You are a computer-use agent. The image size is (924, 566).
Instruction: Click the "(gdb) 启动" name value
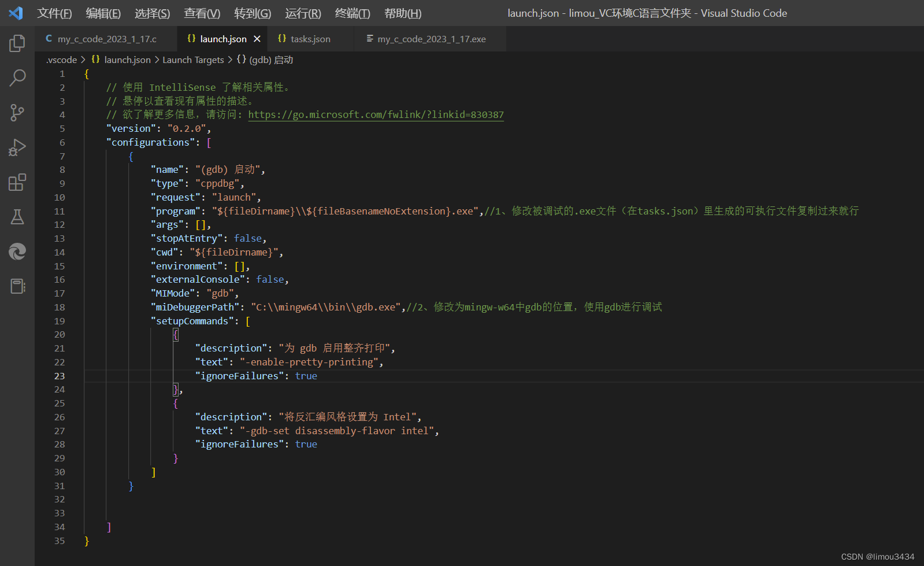[x=228, y=169]
